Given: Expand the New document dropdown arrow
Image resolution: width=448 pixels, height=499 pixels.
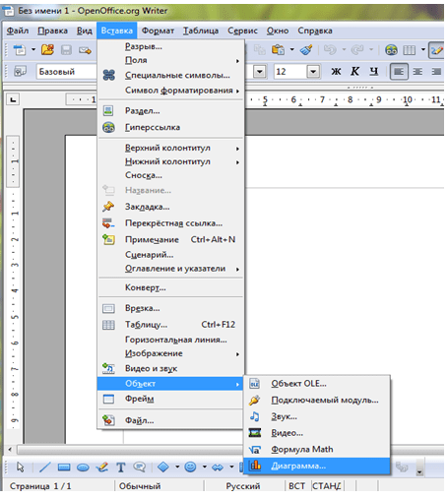Looking at the screenshot, I should [33, 50].
